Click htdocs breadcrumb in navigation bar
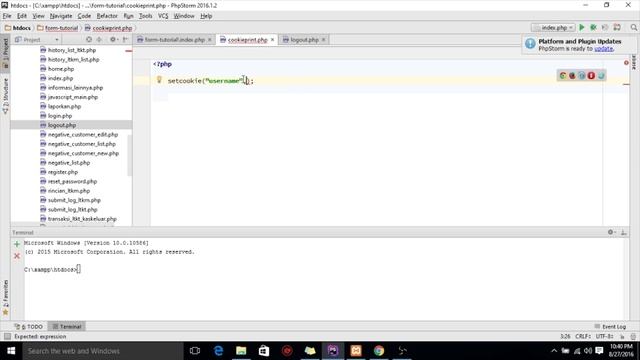Viewport: 640px width, 360px height. click(x=18, y=28)
